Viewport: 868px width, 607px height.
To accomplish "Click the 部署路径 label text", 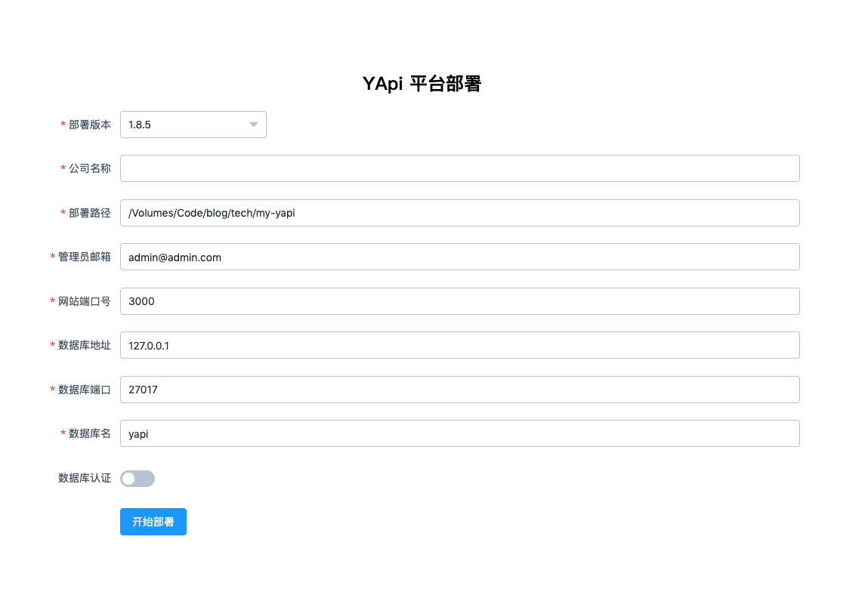I will [x=89, y=213].
